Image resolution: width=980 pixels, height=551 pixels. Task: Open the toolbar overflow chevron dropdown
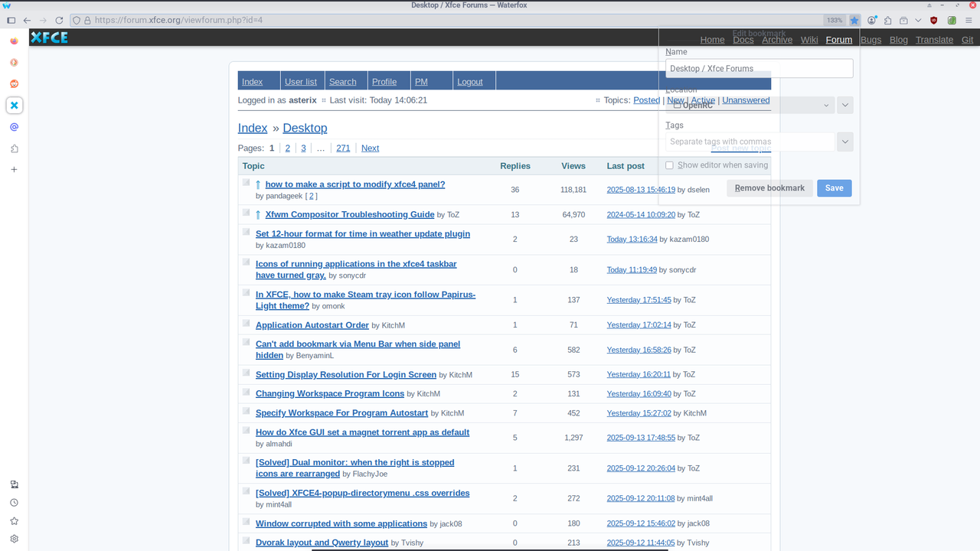(919, 20)
